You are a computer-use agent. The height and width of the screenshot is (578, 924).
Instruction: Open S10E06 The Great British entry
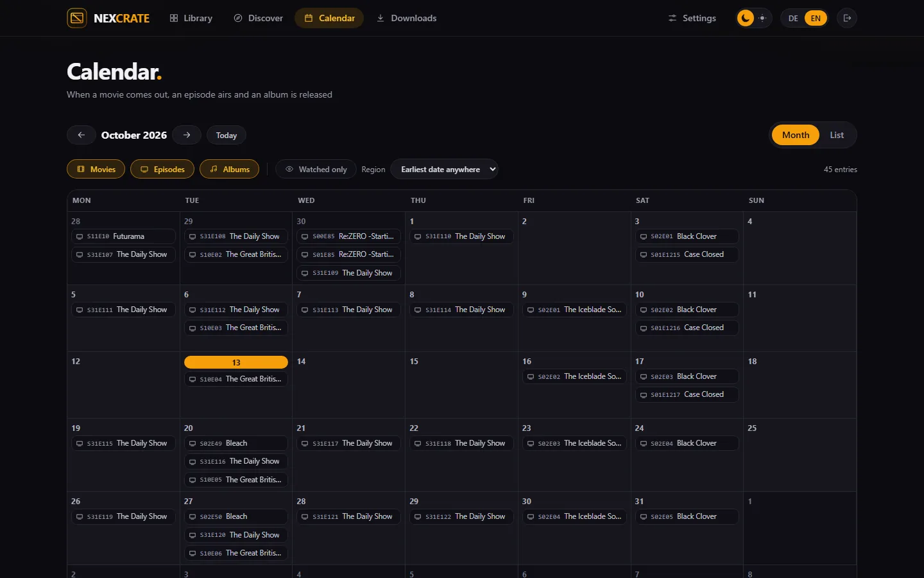pyautogui.click(x=236, y=553)
